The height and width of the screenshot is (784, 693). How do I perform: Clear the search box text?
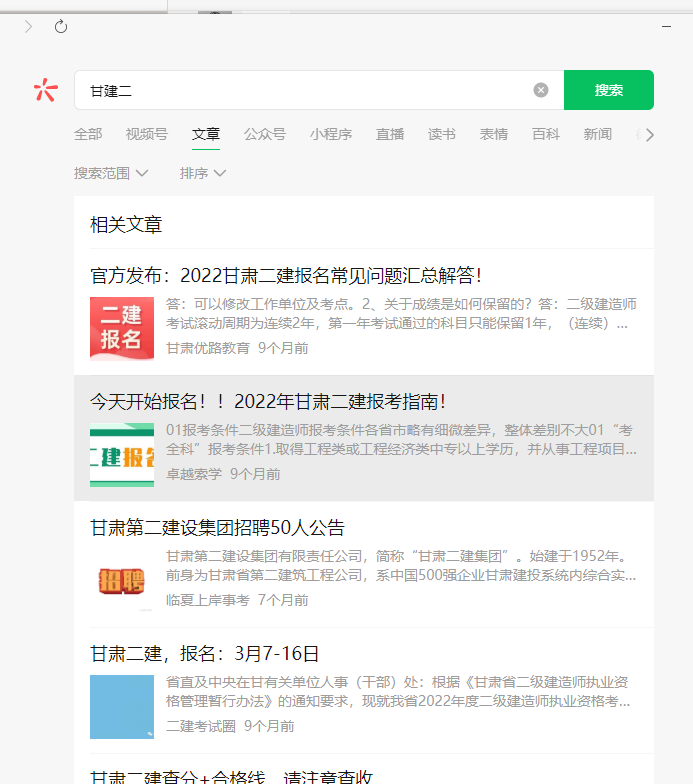coord(540,90)
